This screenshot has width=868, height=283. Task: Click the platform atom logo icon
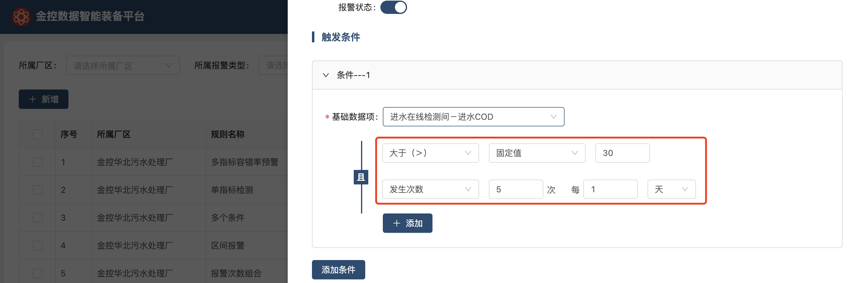pyautogui.click(x=21, y=17)
